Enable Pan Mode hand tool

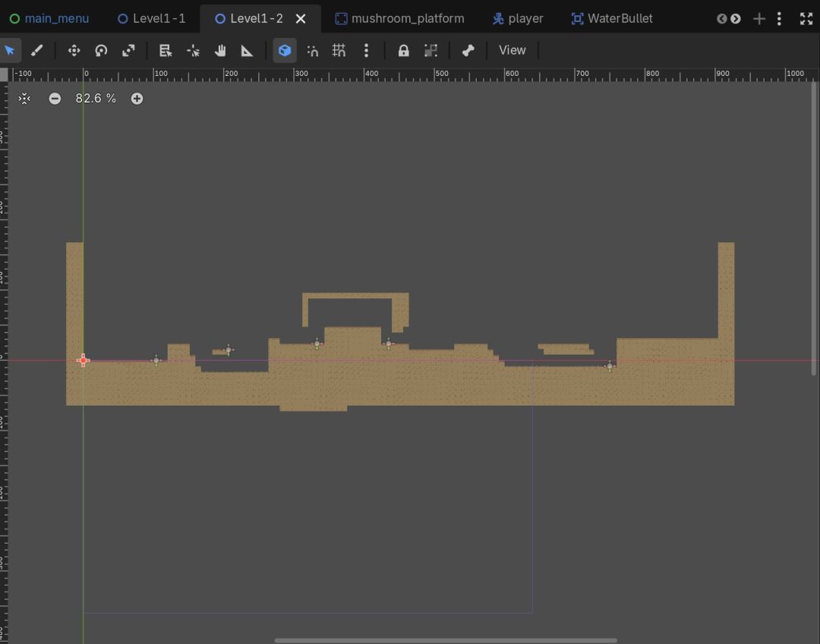220,50
